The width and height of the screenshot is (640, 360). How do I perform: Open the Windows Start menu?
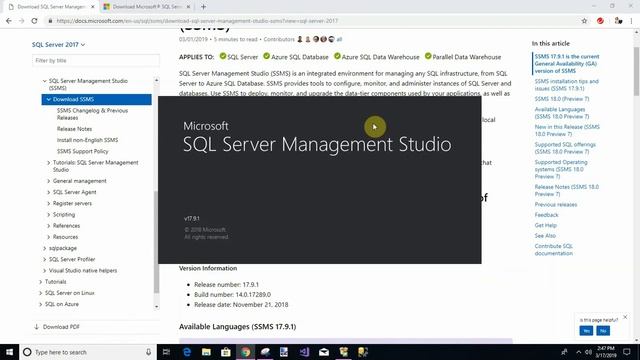click(9, 352)
